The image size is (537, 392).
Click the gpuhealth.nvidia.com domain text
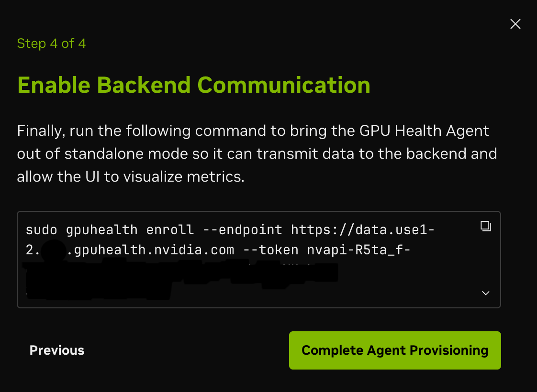click(x=151, y=250)
